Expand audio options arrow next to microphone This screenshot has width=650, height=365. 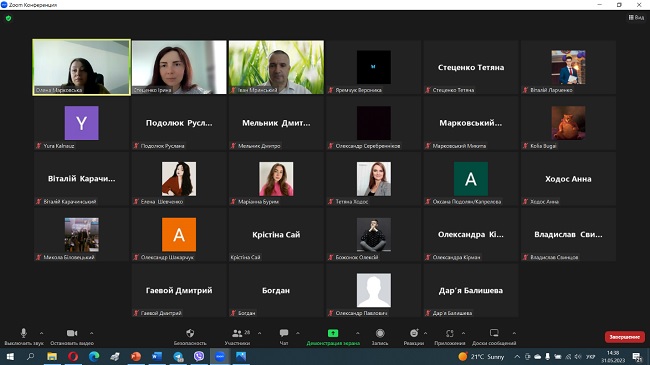(41, 333)
